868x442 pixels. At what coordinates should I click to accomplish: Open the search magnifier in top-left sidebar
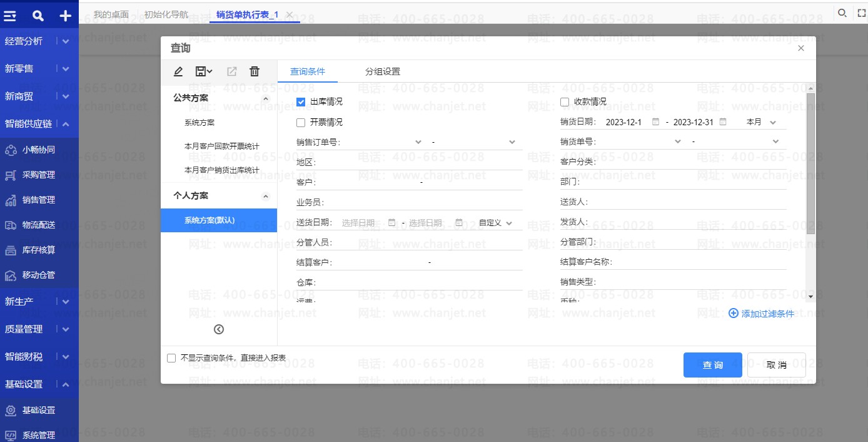click(x=38, y=16)
